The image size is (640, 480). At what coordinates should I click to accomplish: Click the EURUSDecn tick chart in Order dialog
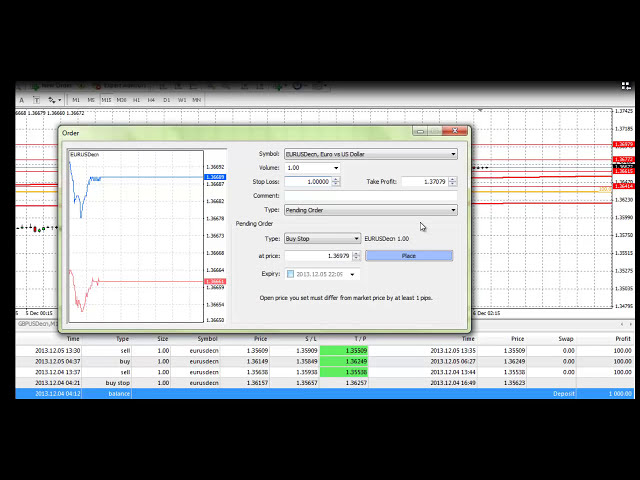point(136,236)
